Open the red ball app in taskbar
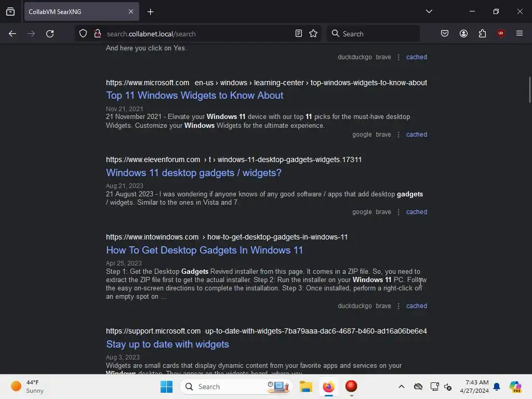The width and height of the screenshot is (532, 399). [x=351, y=387]
